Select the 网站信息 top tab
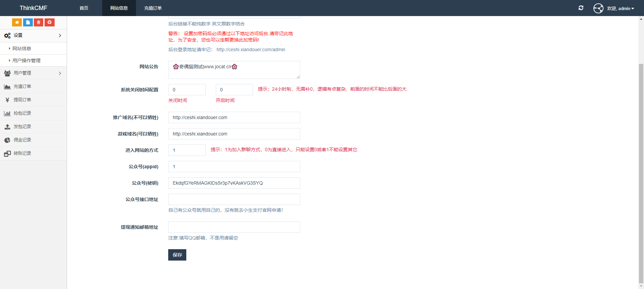The width and height of the screenshot is (644, 289). tap(119, 8)
